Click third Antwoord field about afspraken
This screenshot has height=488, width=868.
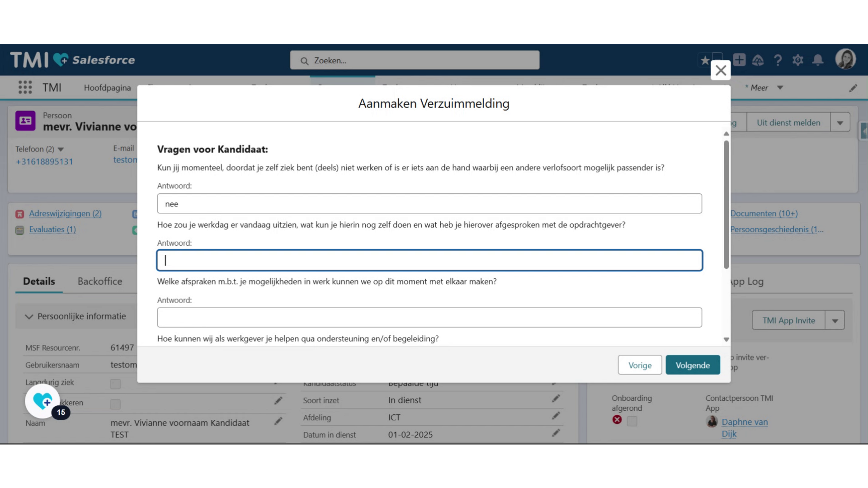click(429, 318)
